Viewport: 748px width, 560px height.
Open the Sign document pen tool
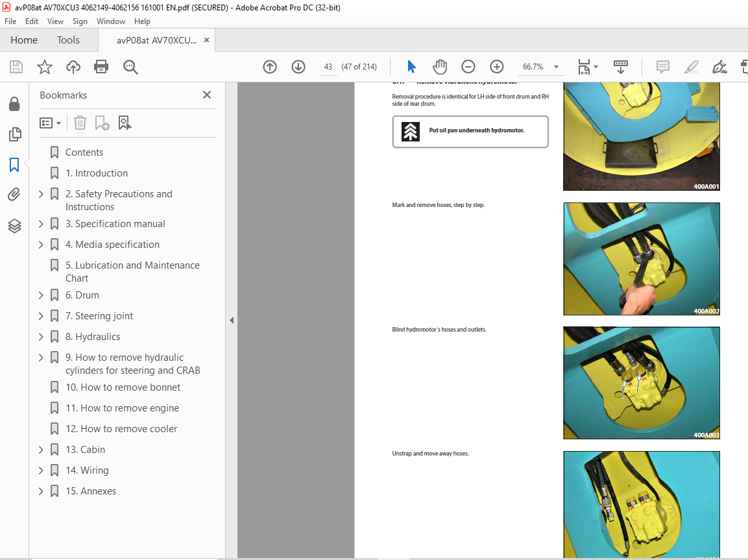[719, 67]
